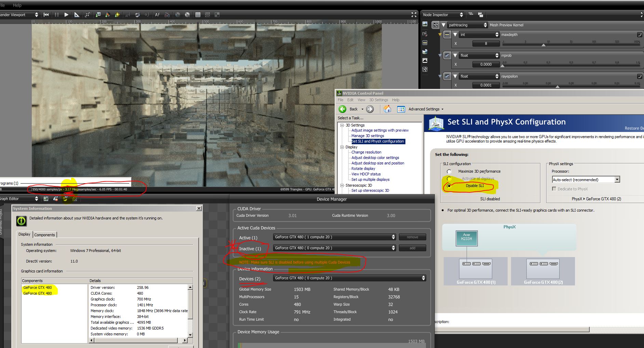Open the Active (1) Cuda device dropdown
Viewport: 644px width, 348px height.
335,237
